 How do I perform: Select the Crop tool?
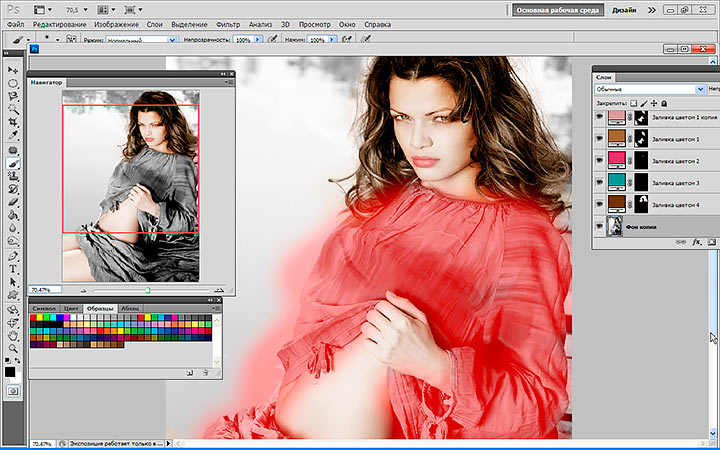click(13, 122)
